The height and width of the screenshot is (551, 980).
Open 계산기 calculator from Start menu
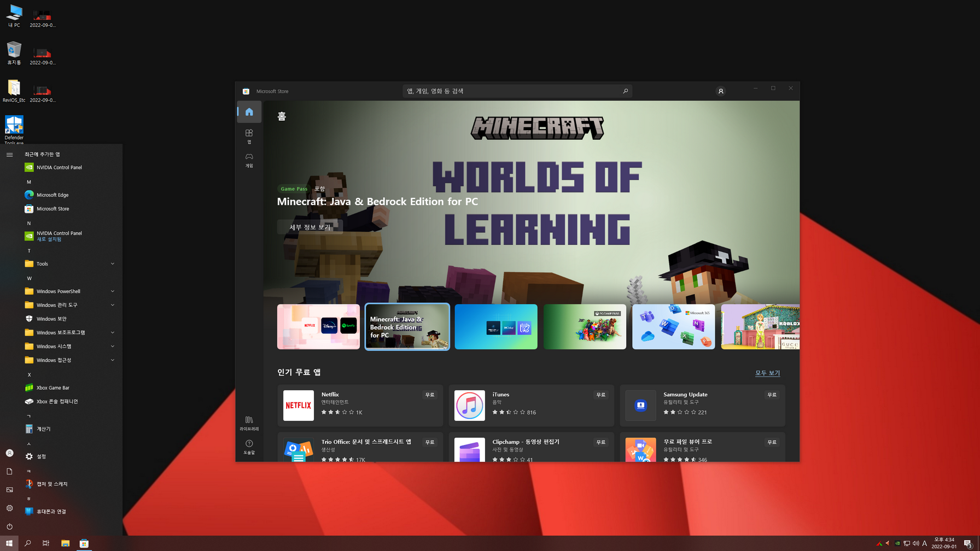tap(70, 429)
